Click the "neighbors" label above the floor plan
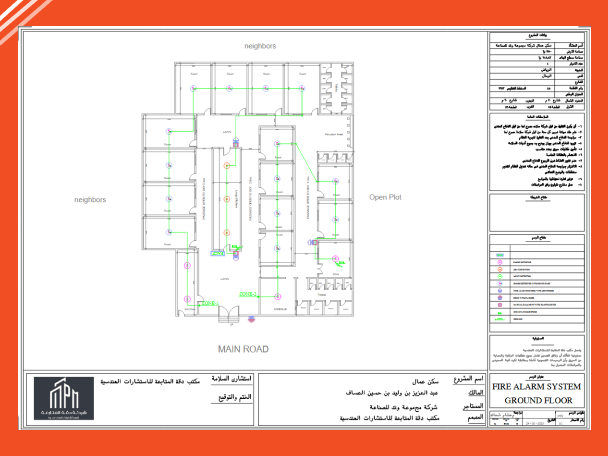This screenshot has height=456, width=608. pos(260,47)
